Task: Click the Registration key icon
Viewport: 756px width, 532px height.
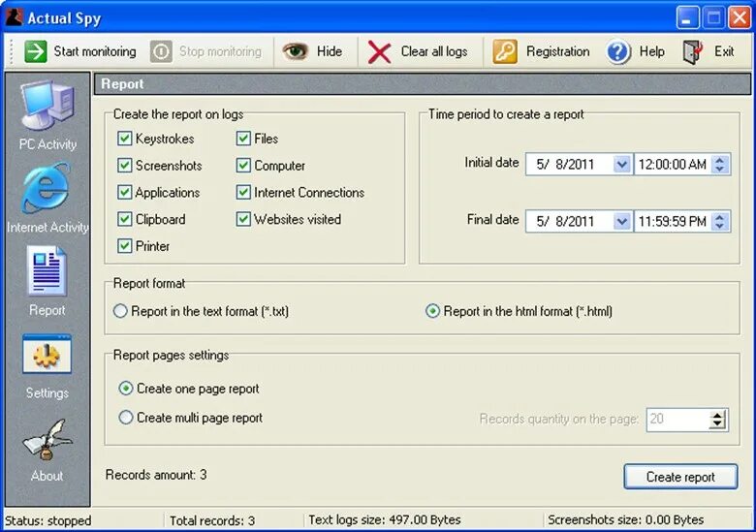Action: (x=505, y=51)
